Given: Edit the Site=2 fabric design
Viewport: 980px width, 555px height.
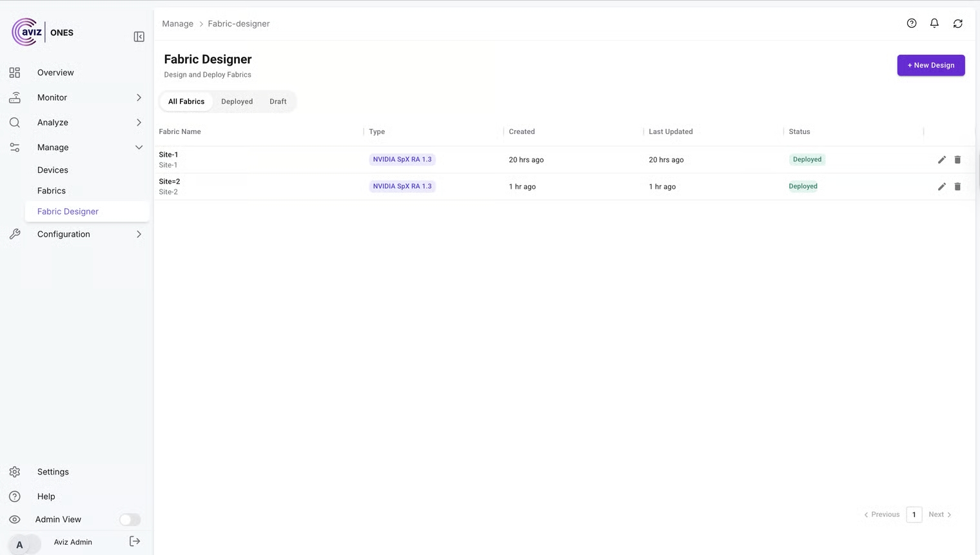Looking at the screenshot, I should tap(941, 187).
